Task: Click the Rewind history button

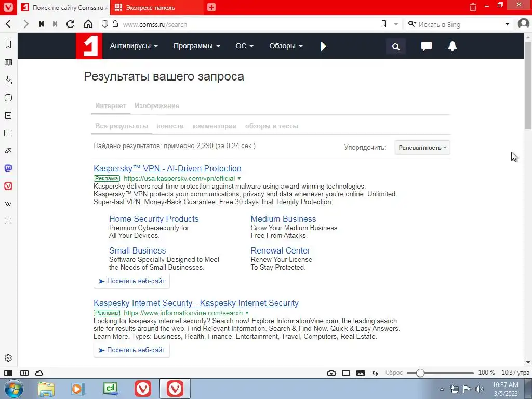Action: 42,24
